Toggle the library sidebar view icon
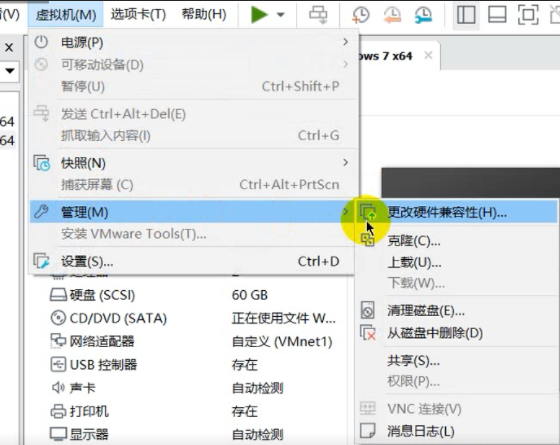560x445 pixels. 466,15
